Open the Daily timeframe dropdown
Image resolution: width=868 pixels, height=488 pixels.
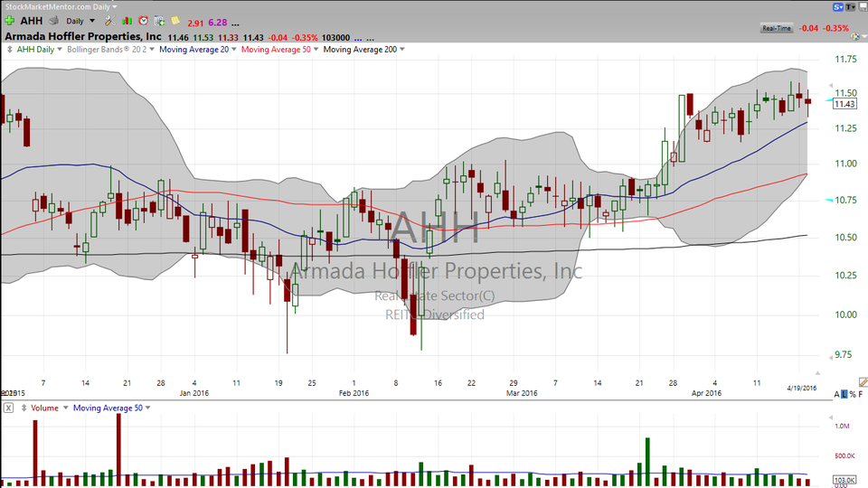pyautogui.click(x=80, y=21)
